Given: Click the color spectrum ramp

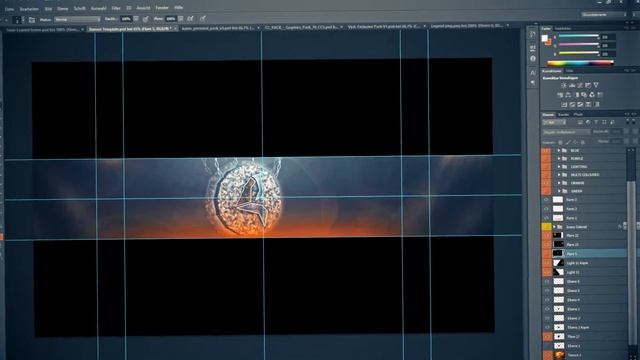Looking at the screenshot, I should [x=580, y=63].
